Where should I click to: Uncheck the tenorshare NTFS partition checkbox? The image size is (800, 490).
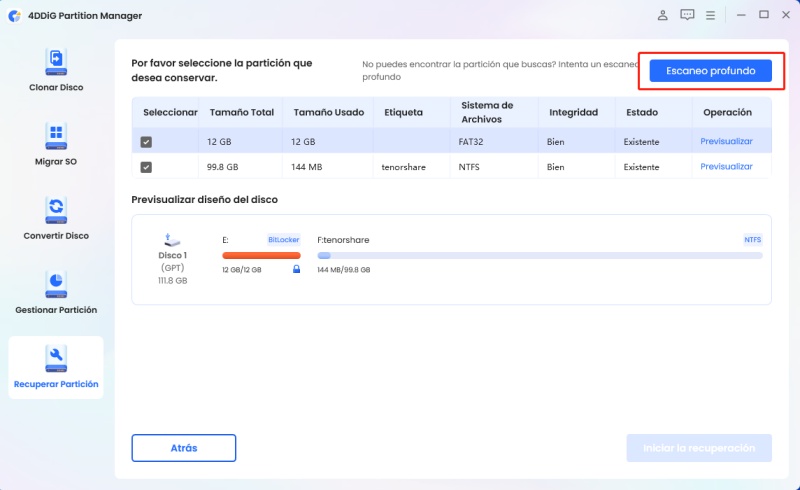pyautogui.click(x=147, y=167)
